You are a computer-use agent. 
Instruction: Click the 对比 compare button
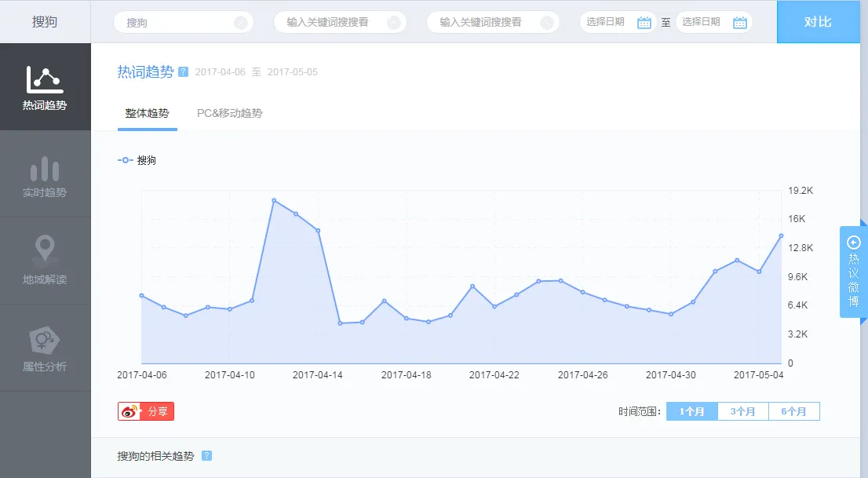coord(818,22)
